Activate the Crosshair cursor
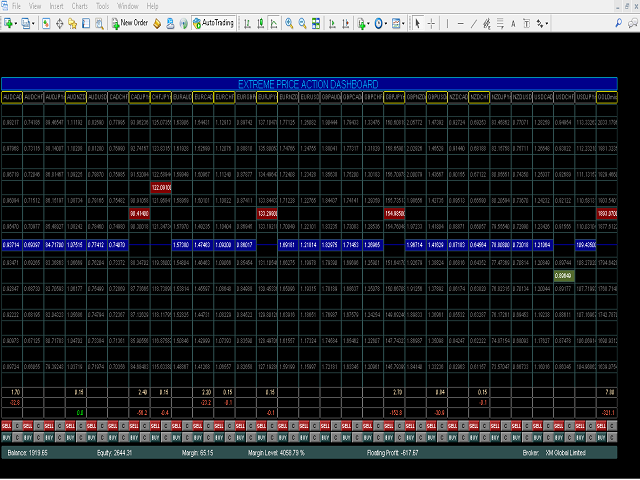Viewport: 640px width, 480px height. coord(431,23)
